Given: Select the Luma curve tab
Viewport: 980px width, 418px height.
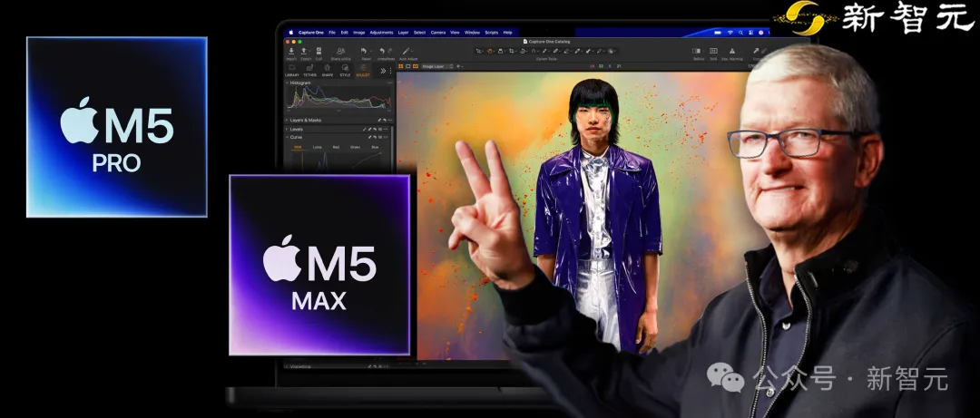Looking at the screenshot, I should [318, 146].
